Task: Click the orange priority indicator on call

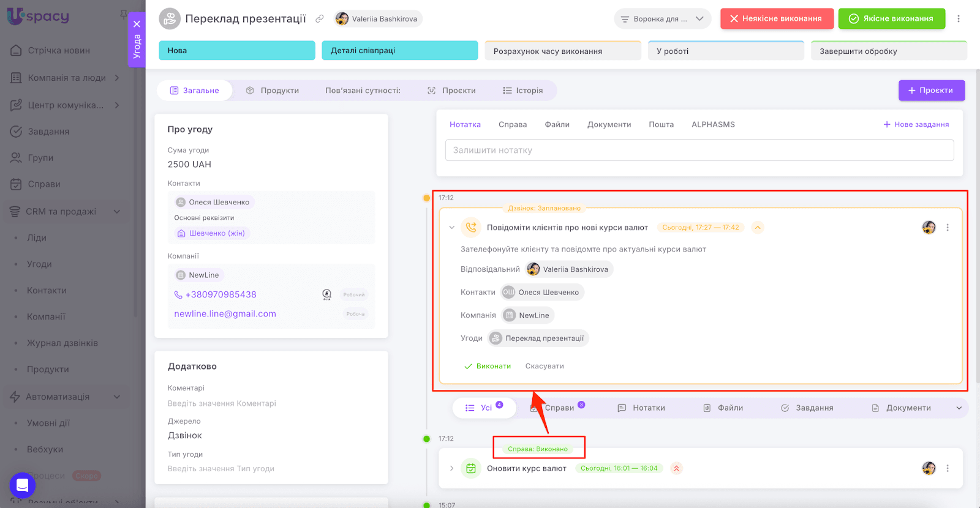Action: click(758, 228)
